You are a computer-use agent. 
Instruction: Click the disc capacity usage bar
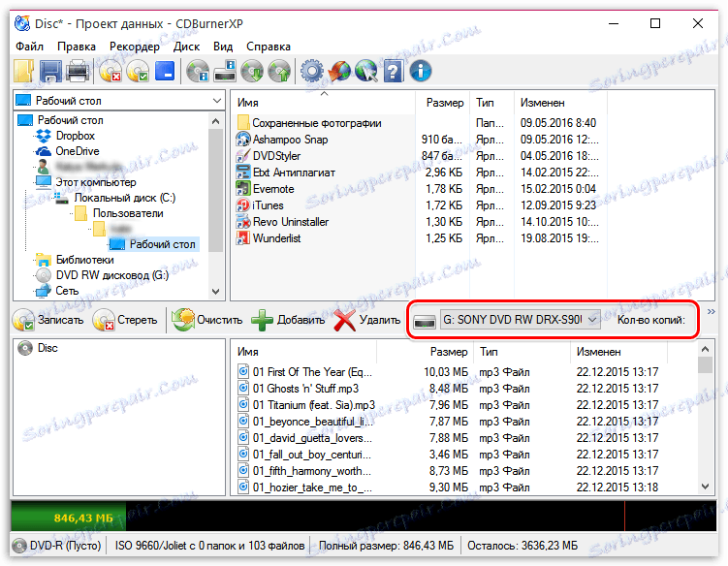pos(364,517)
